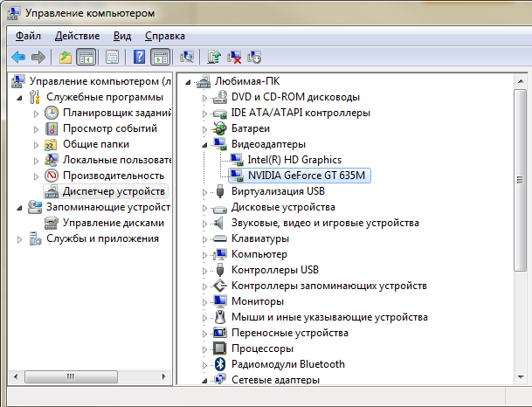Click the disable device down-arrow icon
Image resolution: width=532 pixels, height=407 pixels.
coord(254,57)
